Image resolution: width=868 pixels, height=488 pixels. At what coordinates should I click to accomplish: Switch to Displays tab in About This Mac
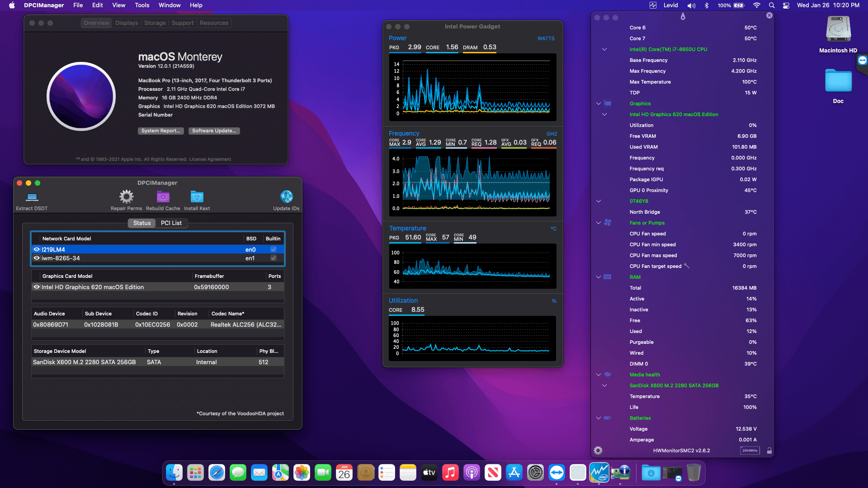click(x=127, y=23)
